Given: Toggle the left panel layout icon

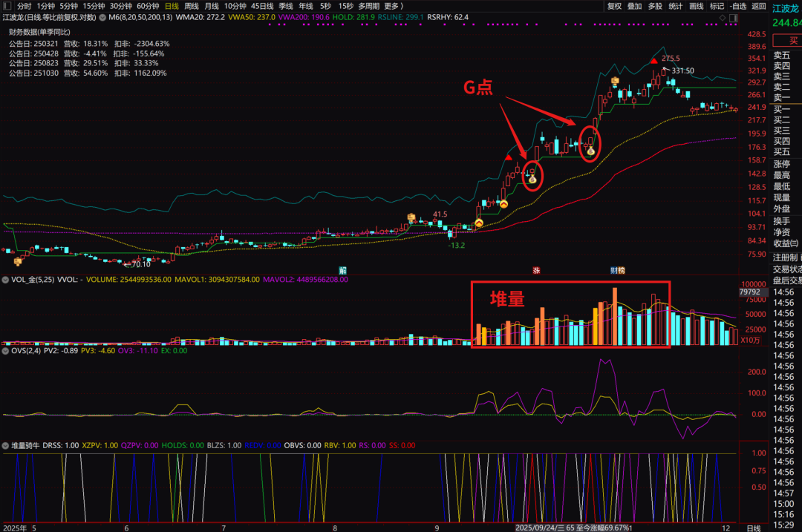Looking at the screenshot, I should pyautogui.click(x=7, y=6).
